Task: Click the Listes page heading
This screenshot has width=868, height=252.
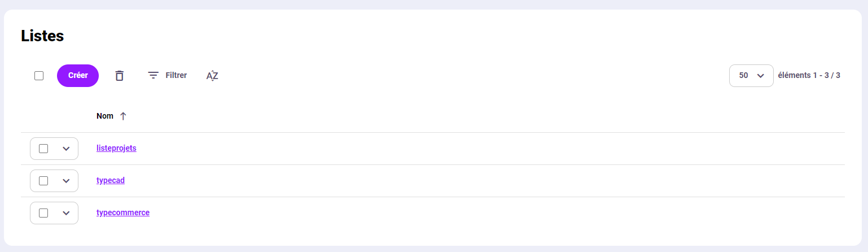Action: pyautogui.click(x=42, y=36)
